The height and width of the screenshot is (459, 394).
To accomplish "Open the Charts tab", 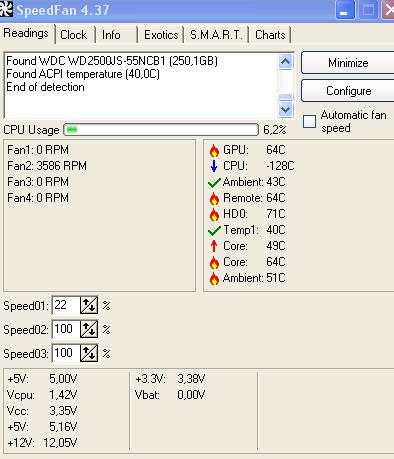I will click(270, 35).
